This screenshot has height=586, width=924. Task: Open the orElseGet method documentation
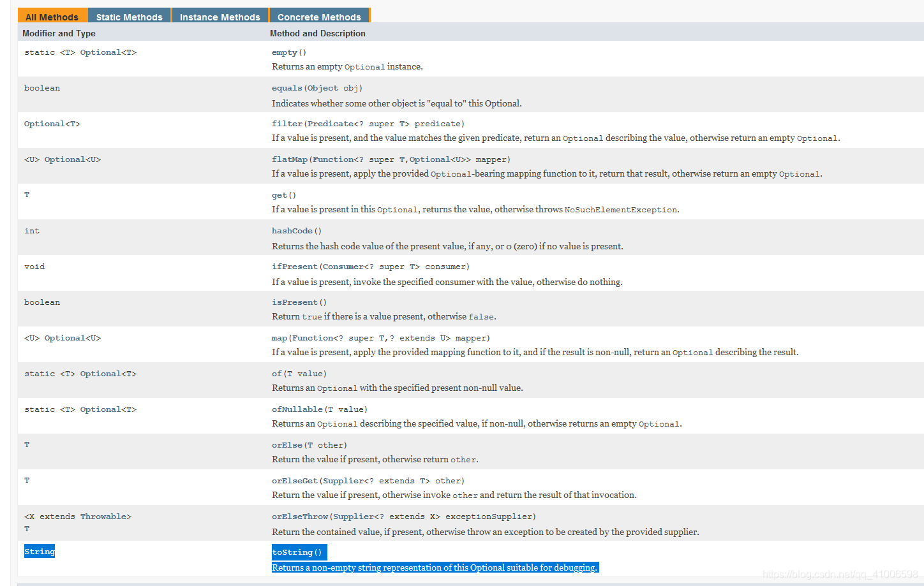click(292, 480)
